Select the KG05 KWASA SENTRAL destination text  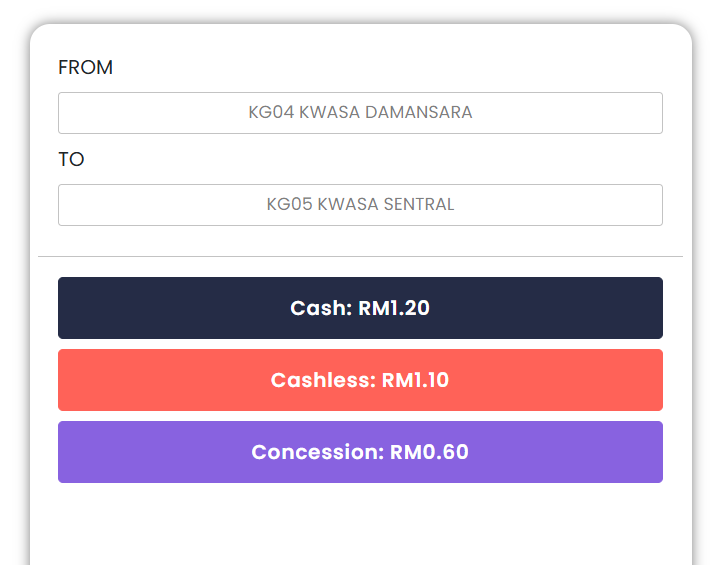pos(360,205)
